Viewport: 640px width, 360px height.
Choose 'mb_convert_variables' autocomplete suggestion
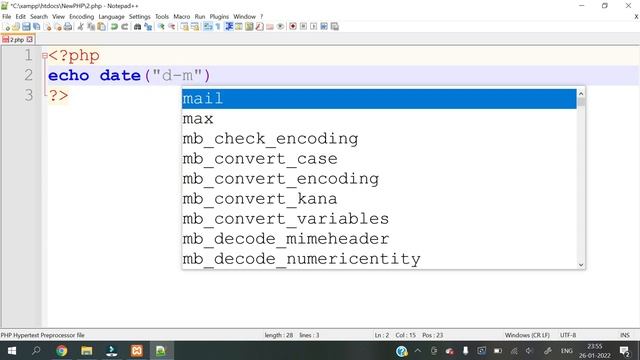point(379,219)
